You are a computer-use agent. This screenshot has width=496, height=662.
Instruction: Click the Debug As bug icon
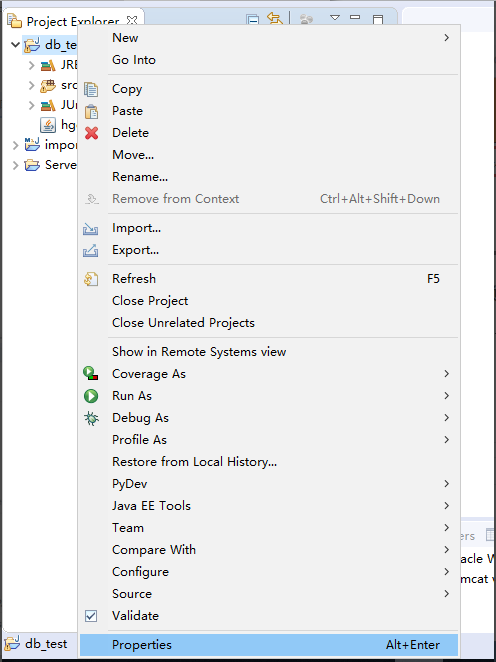[91, 418]
